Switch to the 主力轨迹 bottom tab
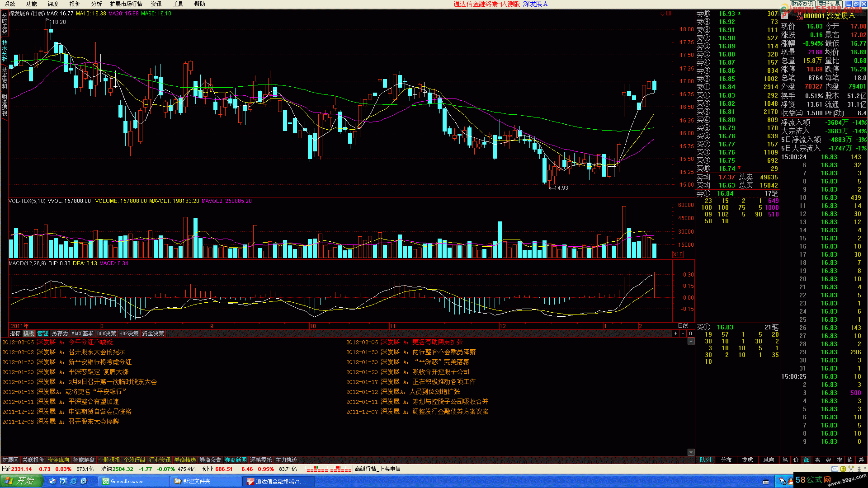The width and height of the screenshot is (868, 488). [286, 460]
